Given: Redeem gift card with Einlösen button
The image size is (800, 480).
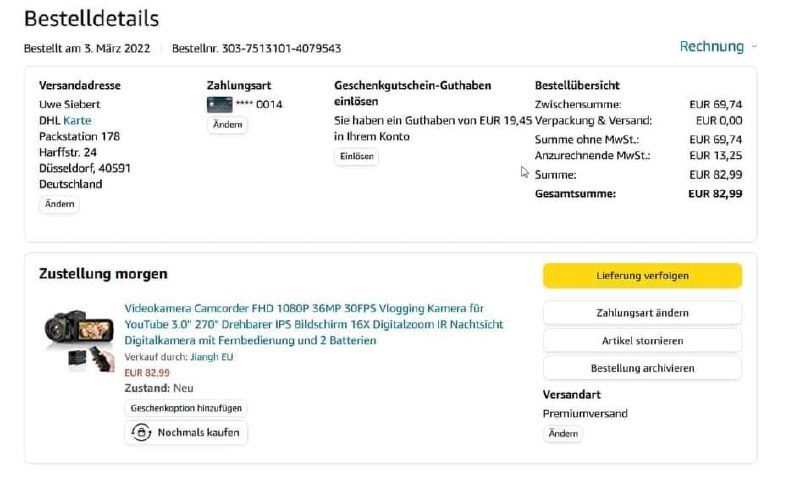Looking at the screenshot, I should point(356,157).
